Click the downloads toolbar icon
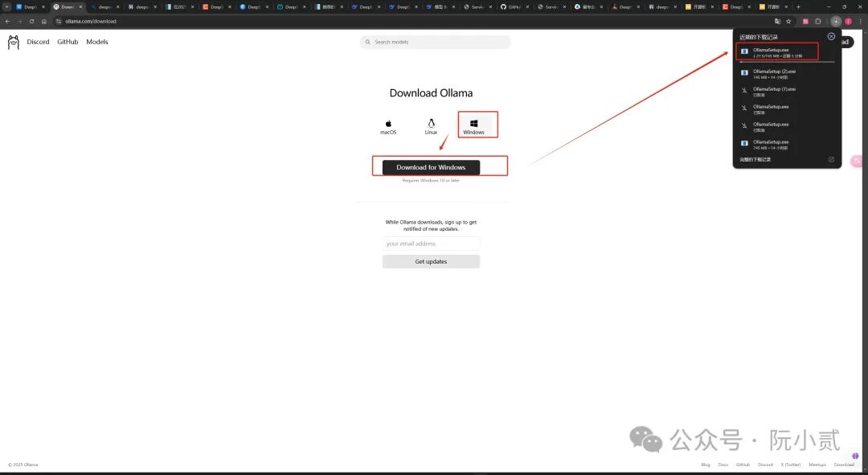Viewport: 868px width, 475px height. point(836,22)
